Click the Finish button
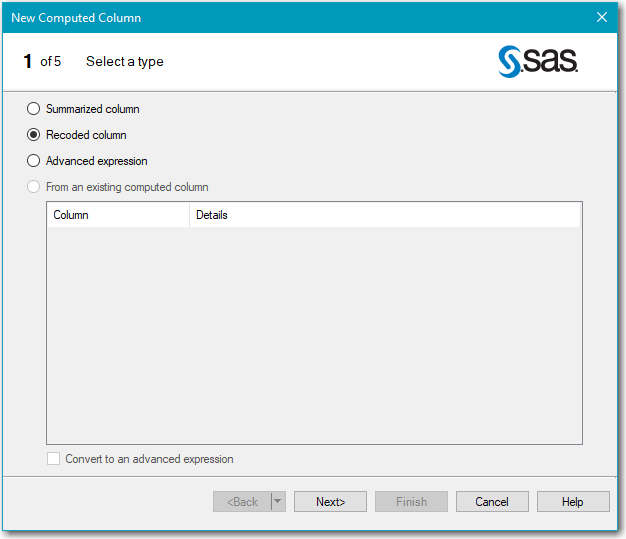626x539 pixels. [x=411, y=502]
